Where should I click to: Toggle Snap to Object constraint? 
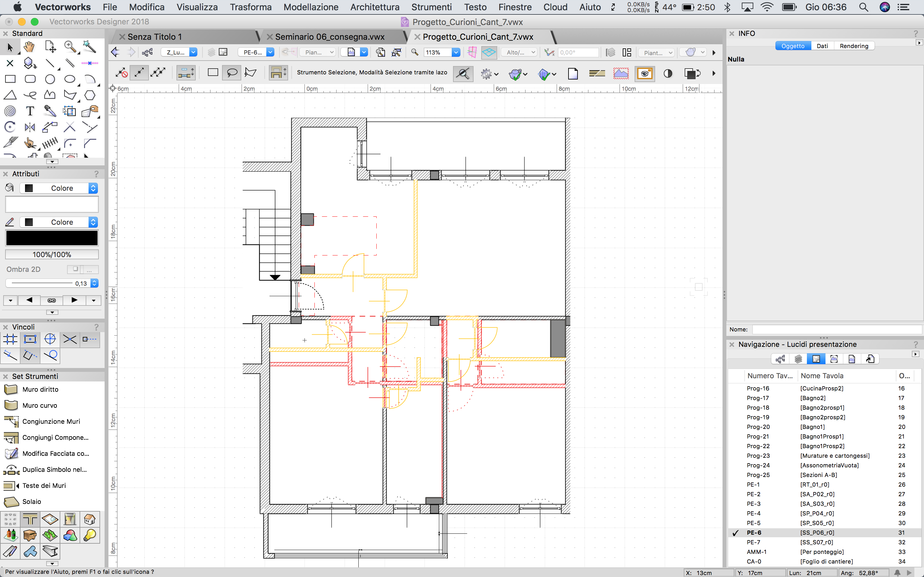click(x=30, y=339)
